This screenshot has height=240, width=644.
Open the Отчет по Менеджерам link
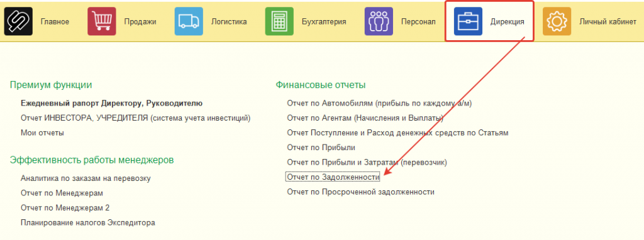pos(62,193)
